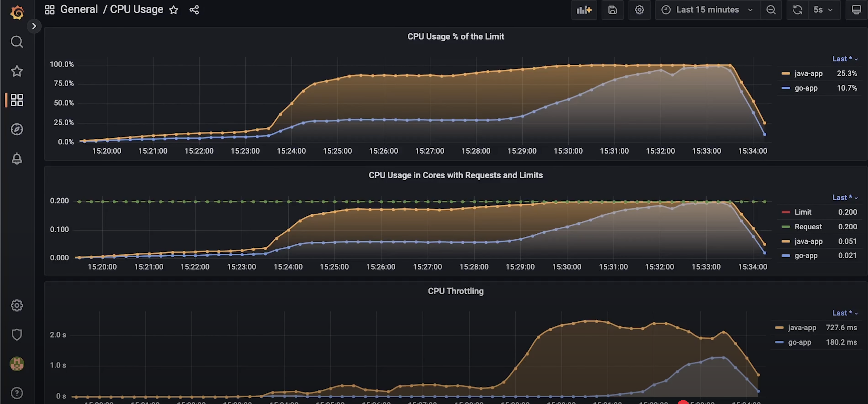Open the Last 15 minutes time picker
Screen dimensions: 868x404
point(707,10)
